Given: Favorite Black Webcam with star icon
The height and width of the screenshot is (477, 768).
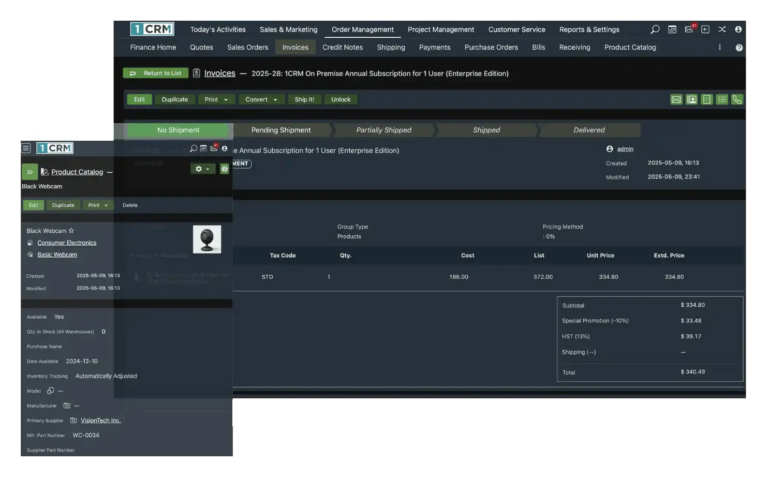Looking at the screenshot, I should coord(71,230).
